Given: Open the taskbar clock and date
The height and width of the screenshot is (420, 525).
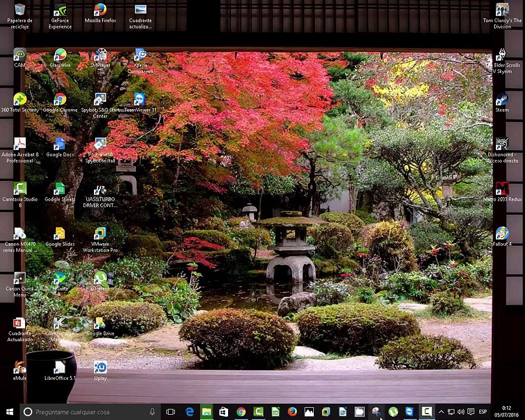Looking at the screenshot, I should click(x=506, y=412).
